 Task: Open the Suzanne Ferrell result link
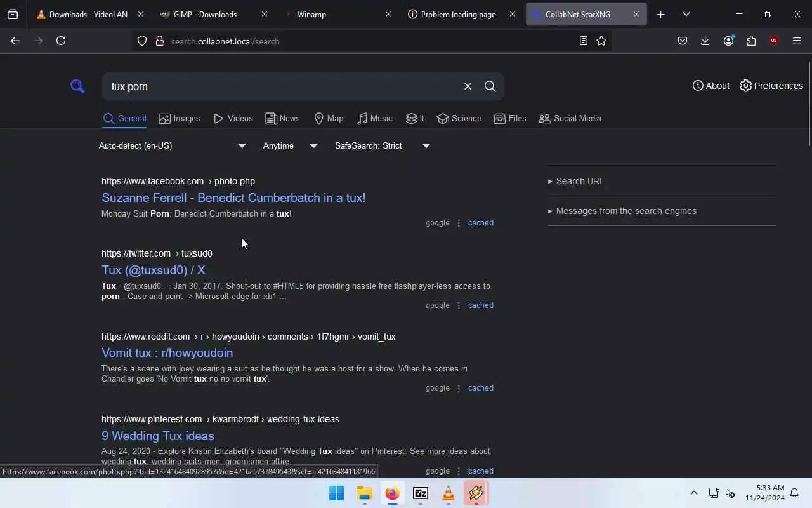point(233,197)
